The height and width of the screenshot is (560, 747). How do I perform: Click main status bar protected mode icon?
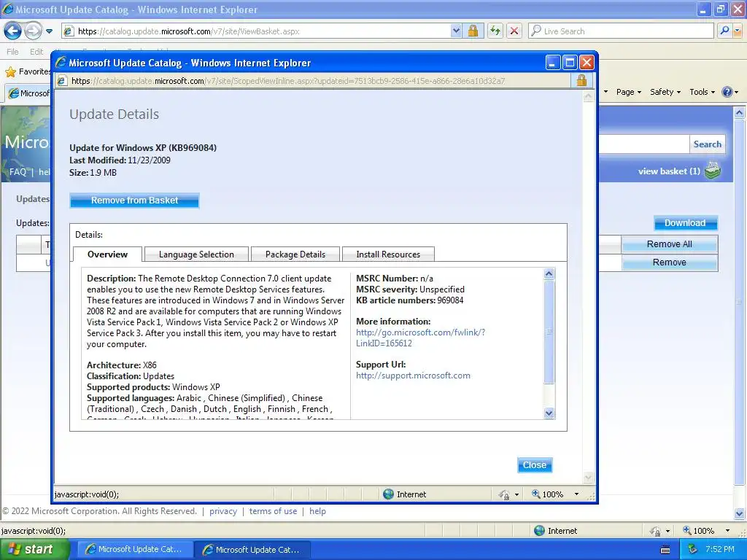tap(655, 531)
